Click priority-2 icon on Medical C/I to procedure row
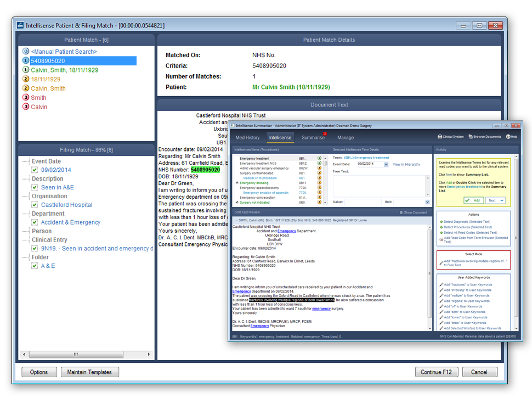 [319, 178]
